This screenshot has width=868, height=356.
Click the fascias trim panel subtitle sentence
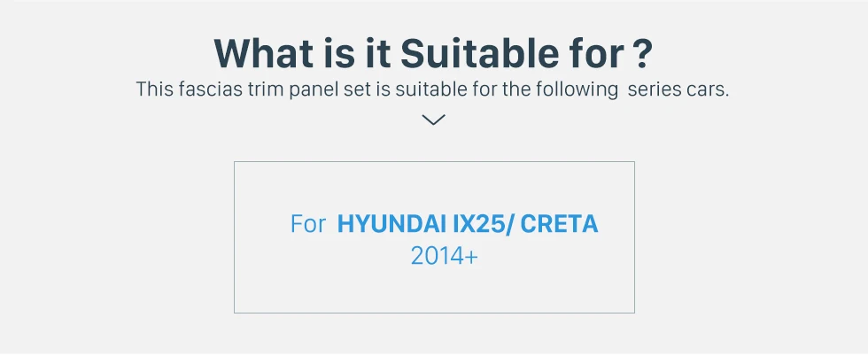[433, 89]
